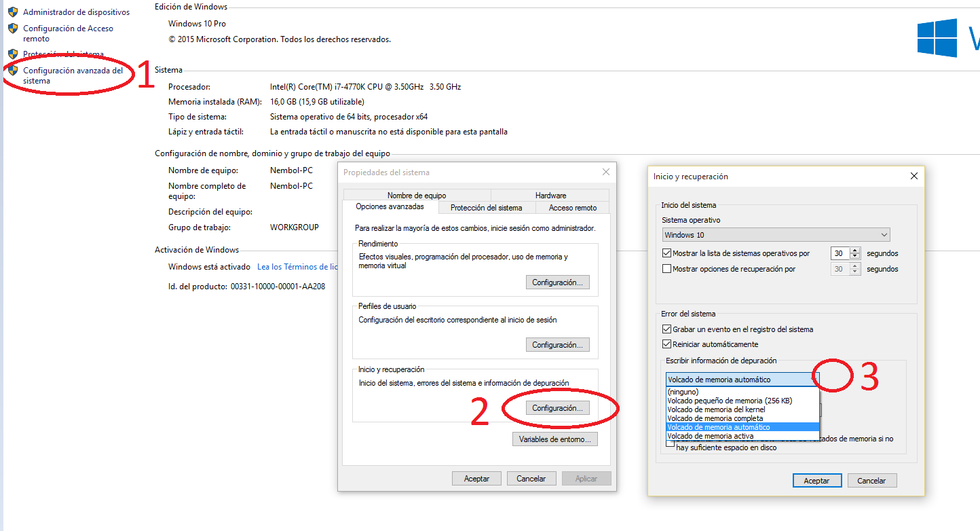Click Configuración button in Rendimiento section
This screenshot has width=980, height=531.
558,282
